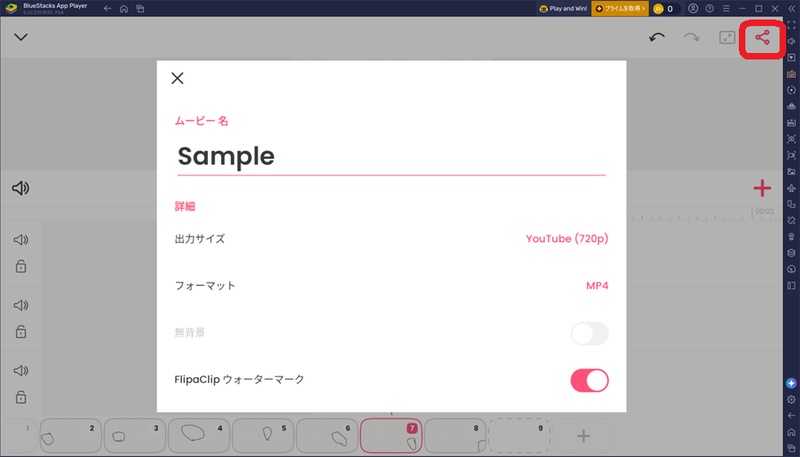800x457 pixels.
Task: Click the 出力サイズ label
Action: [199, 239]
